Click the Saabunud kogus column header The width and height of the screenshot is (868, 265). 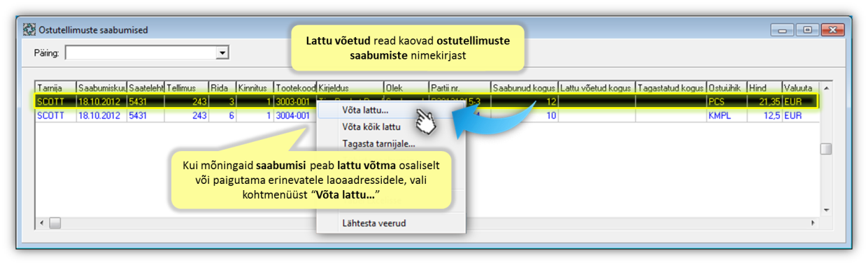(x=525, y=88)
